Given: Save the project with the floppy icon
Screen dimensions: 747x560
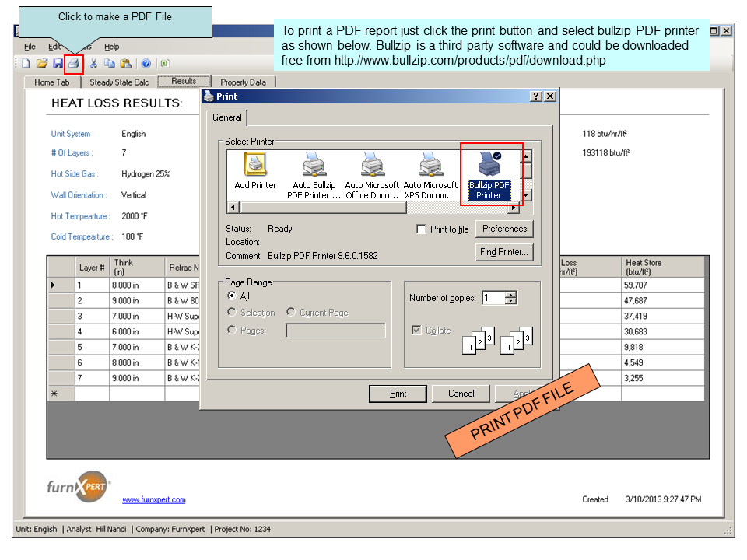Looking at the screenshot, I should point(58,64).
